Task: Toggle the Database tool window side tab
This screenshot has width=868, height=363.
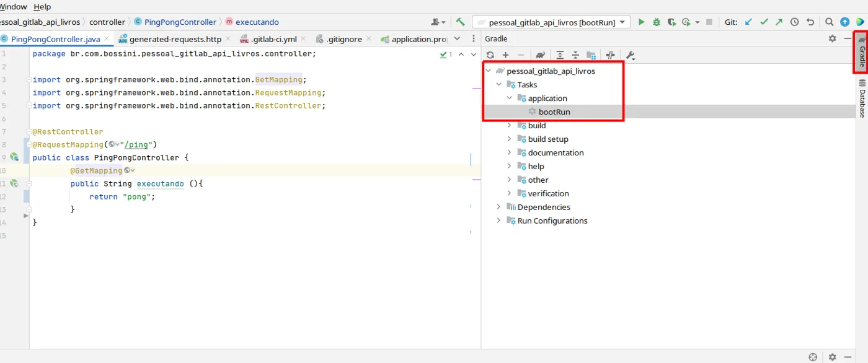Action: point(861,98)
